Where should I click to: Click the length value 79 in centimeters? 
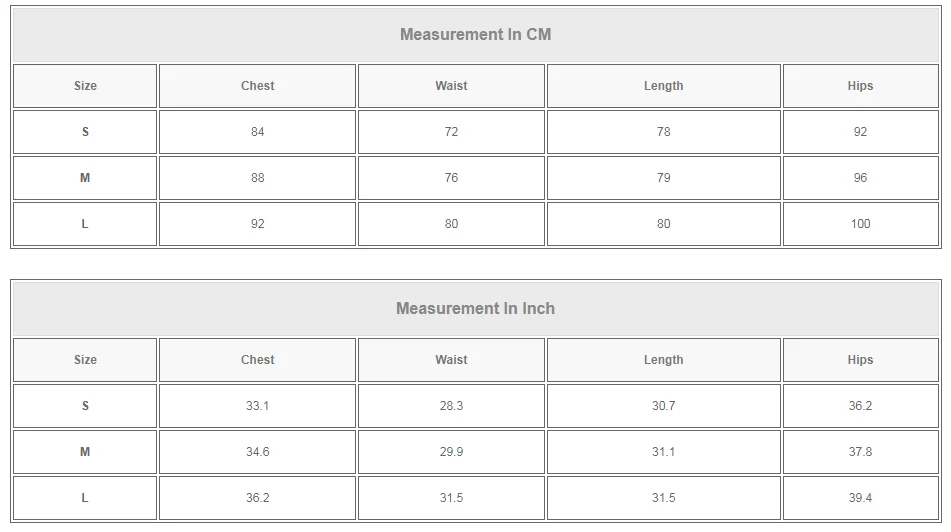(x=663, y=178)
